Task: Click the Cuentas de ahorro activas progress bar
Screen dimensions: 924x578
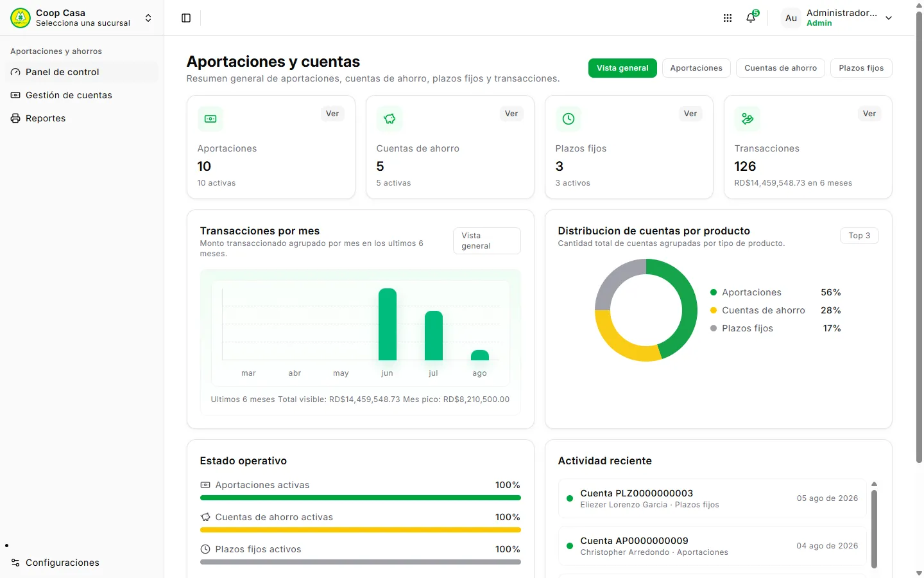Action: pos(361,530)
